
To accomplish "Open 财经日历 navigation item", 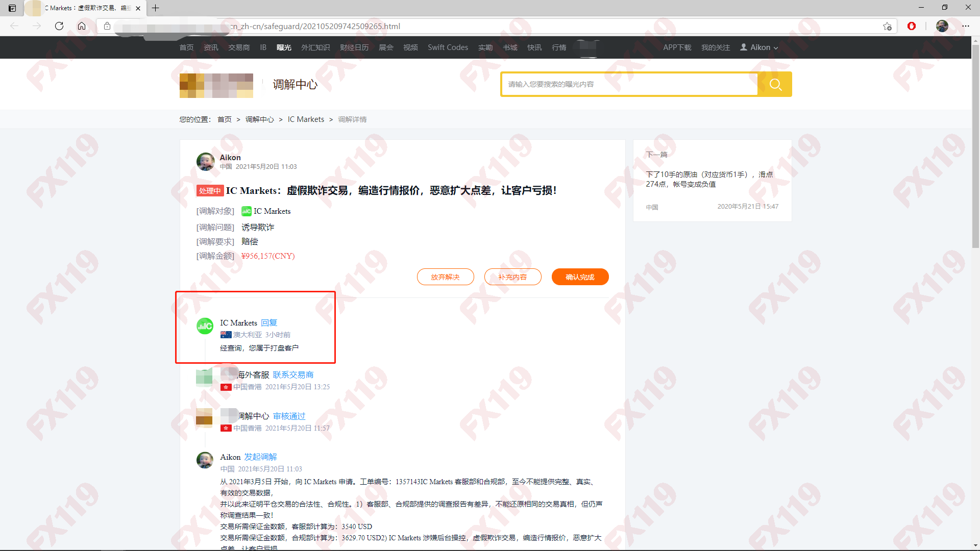I will coord(354,47).
